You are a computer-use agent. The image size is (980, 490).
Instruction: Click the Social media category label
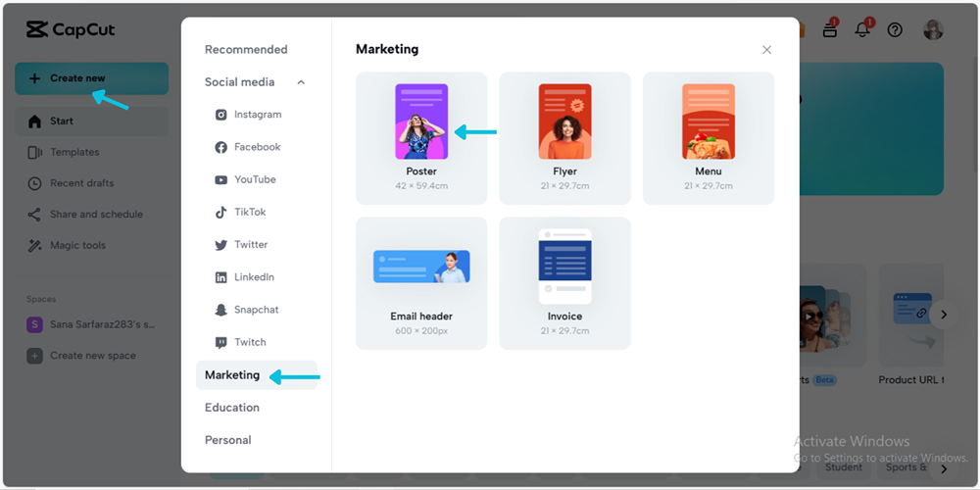(x=239, y=82)
